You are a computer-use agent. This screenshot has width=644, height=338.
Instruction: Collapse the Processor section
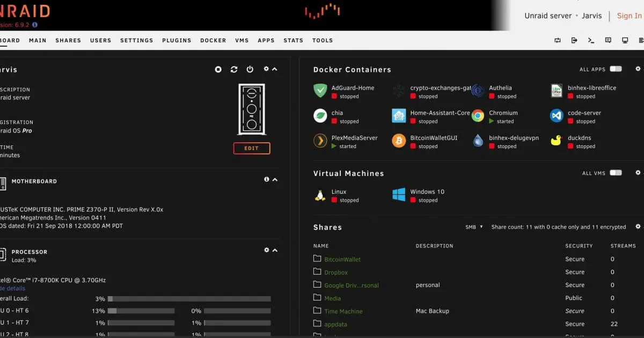(x=274, y=249)
